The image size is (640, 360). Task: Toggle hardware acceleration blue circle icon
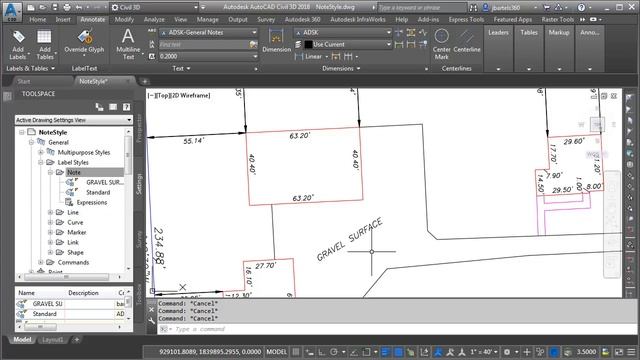click(554, 352)
